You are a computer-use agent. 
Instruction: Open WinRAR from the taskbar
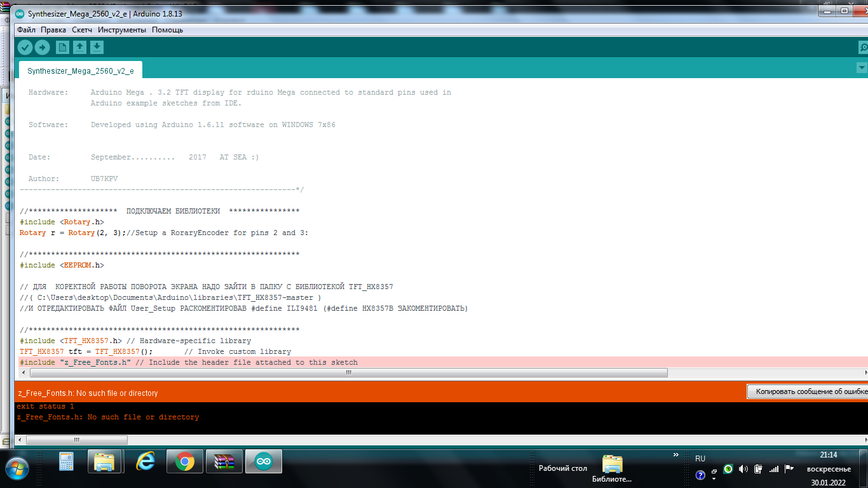(x=224, y=462)
